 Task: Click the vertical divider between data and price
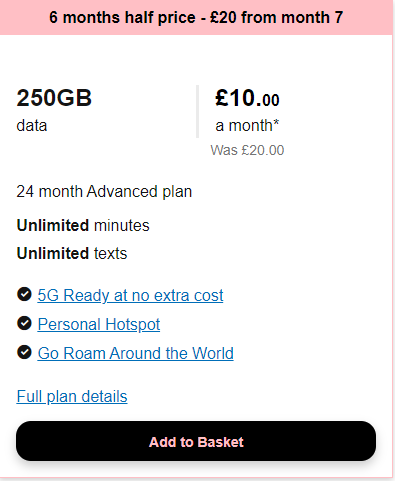(197, 111)
